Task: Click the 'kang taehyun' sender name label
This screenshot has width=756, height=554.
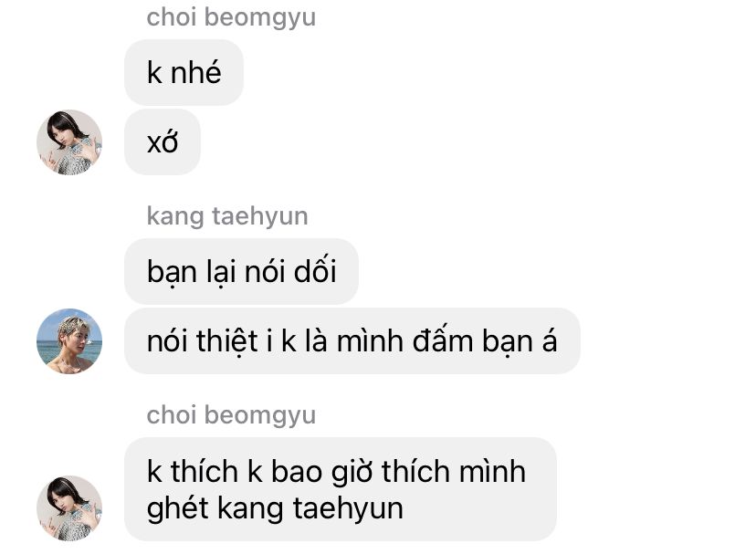Action: (227, 216)
